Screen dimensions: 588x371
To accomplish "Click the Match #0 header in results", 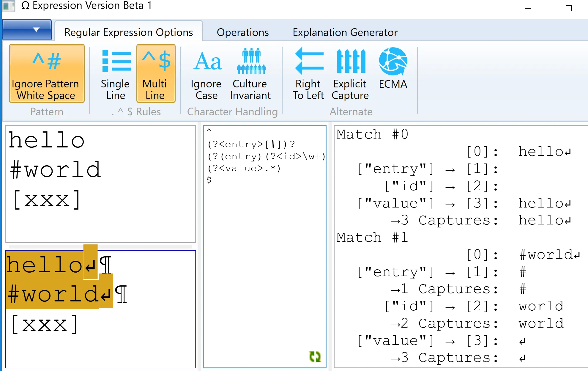I will (x=372, y=134).
